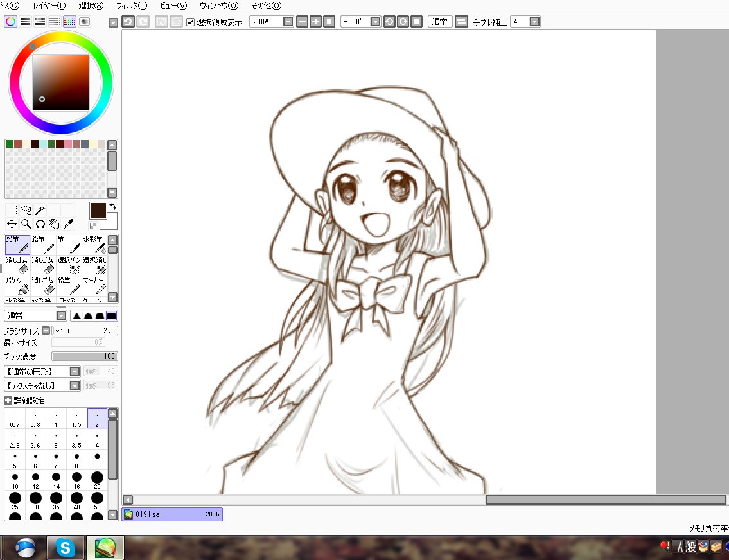729x560 pixels.
Task: Toggle the color mixer panel
Action: point(55,21)
